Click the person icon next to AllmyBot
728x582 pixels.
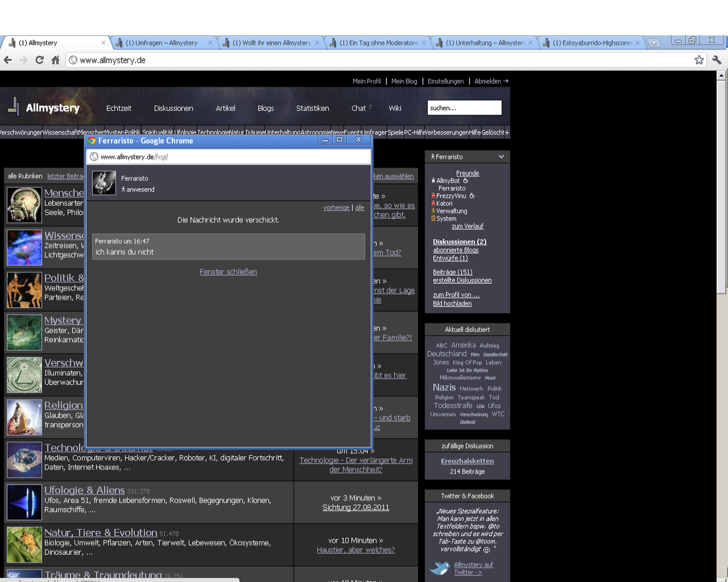click(x=434, y=181)
